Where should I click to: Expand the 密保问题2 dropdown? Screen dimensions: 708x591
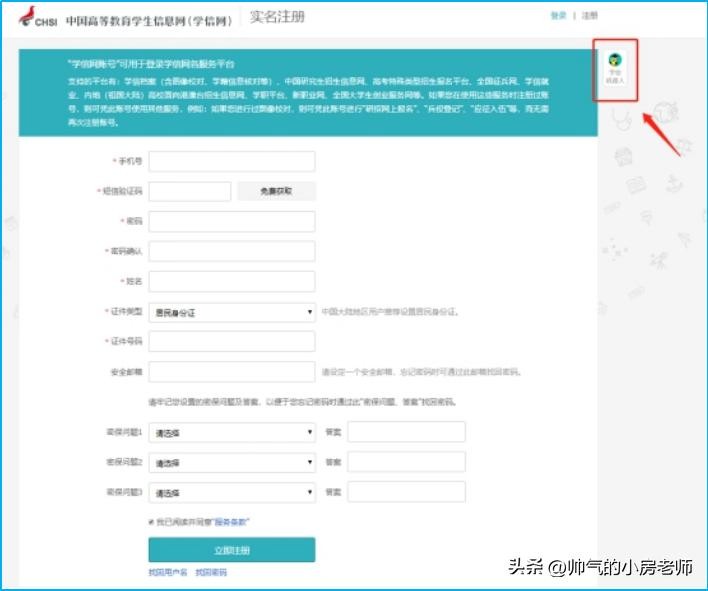click(231, 462)
